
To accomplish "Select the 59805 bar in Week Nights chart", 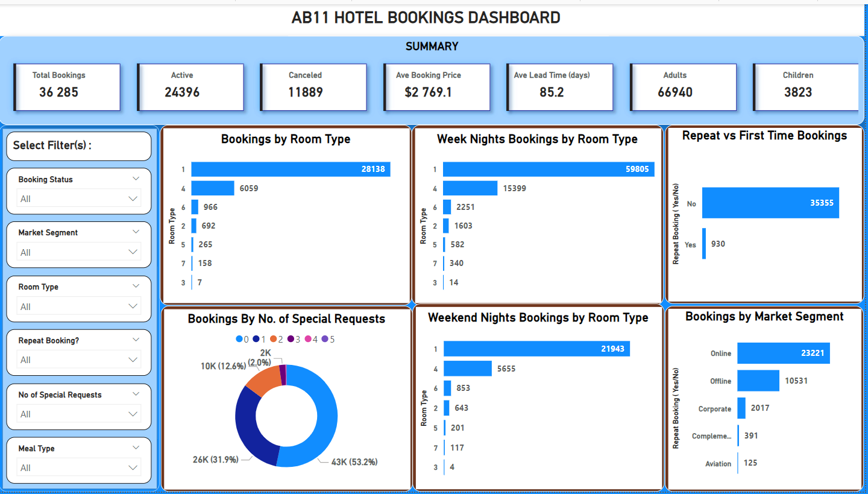I will (548, 169).
